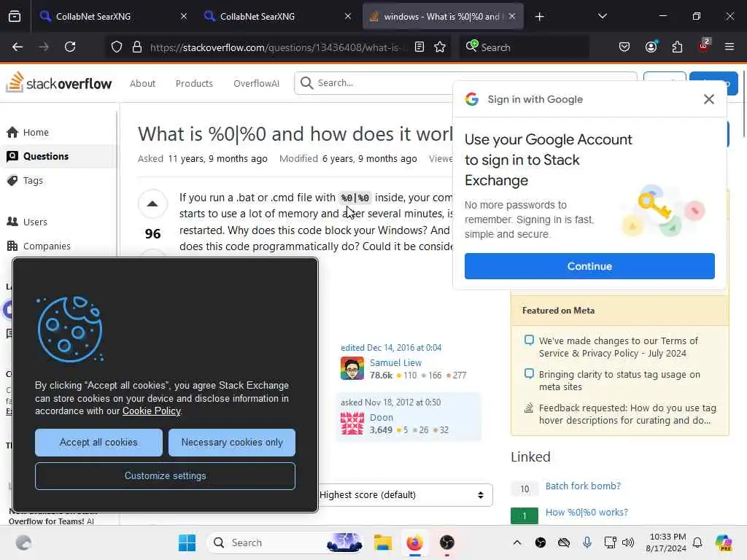Expand the list all tabs chevron

[602, 16]
